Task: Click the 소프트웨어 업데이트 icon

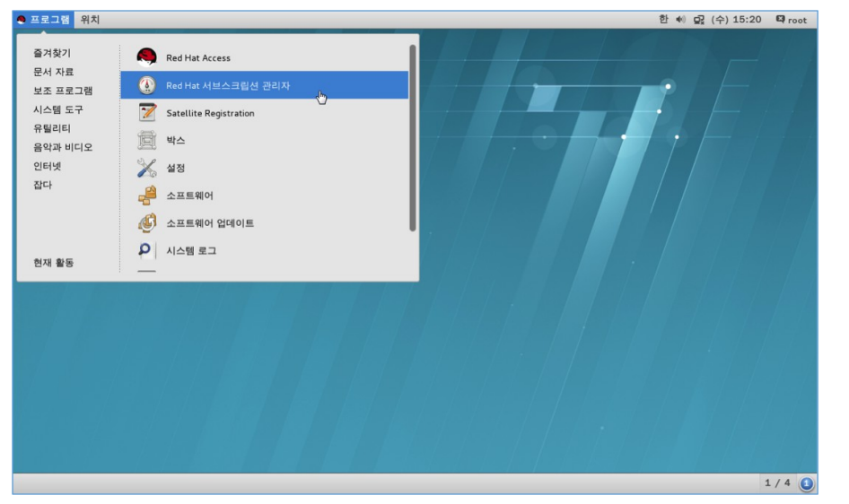Action: [146, 222]
